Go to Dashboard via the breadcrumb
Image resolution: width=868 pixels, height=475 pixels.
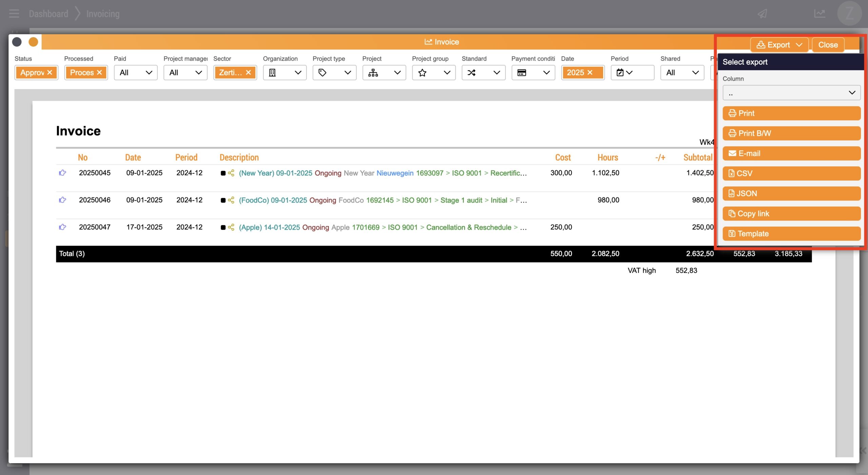pyautogui.click(x=48, y=14)
